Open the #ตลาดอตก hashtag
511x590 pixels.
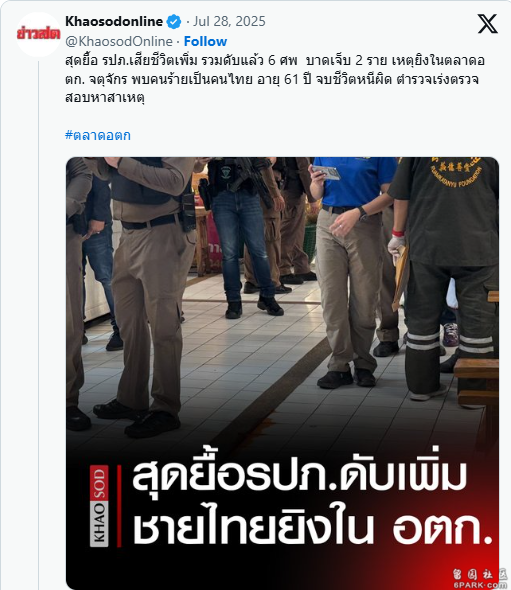(98, 135)
